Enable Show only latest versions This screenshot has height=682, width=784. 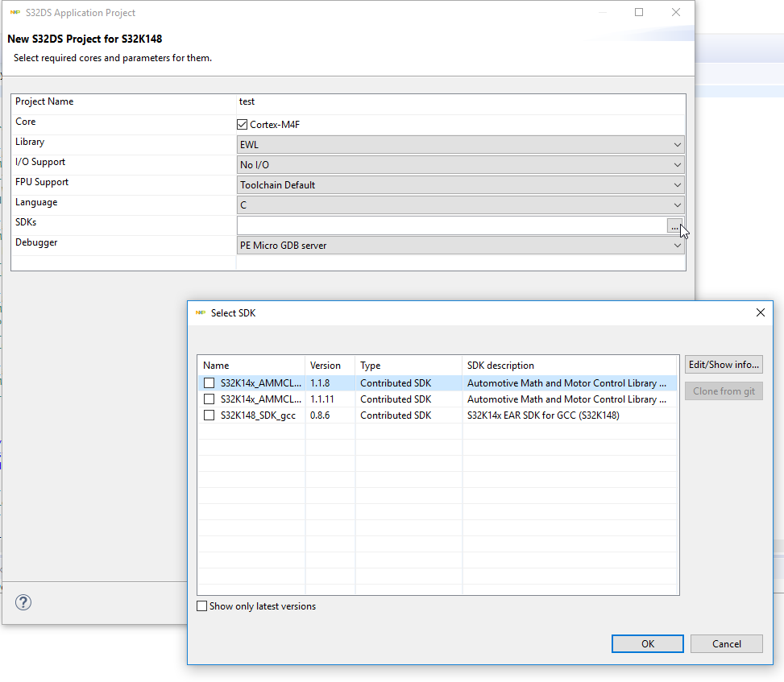tap(202, 606)
